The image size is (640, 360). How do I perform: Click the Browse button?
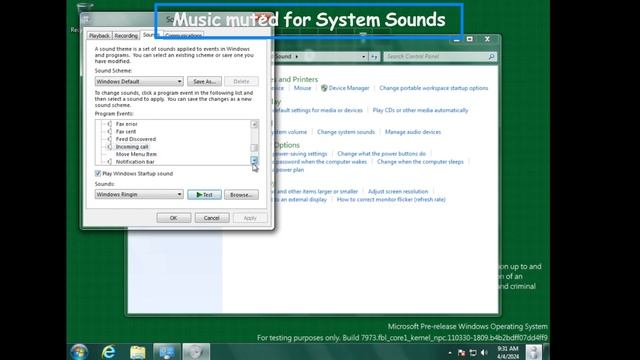pyautogui.click(x=241, y=195)
